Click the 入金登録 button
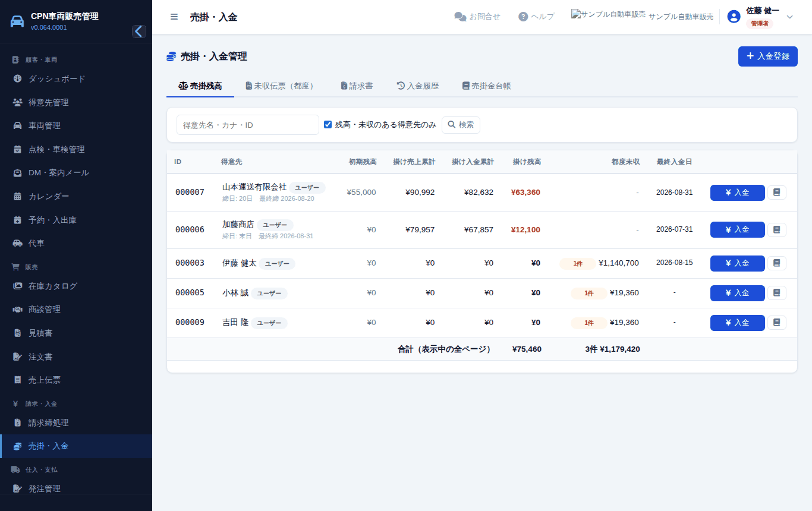This screenshot has height=511, width=812. click(x=768, y=56)
